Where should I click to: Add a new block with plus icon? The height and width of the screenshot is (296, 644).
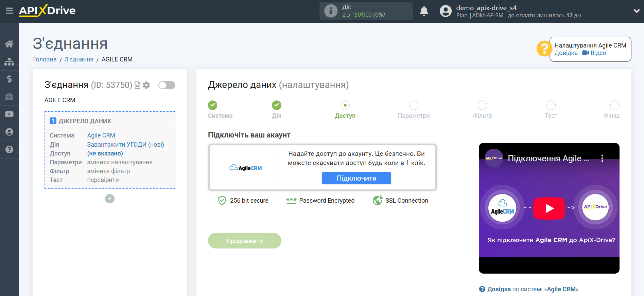(110, 199)
